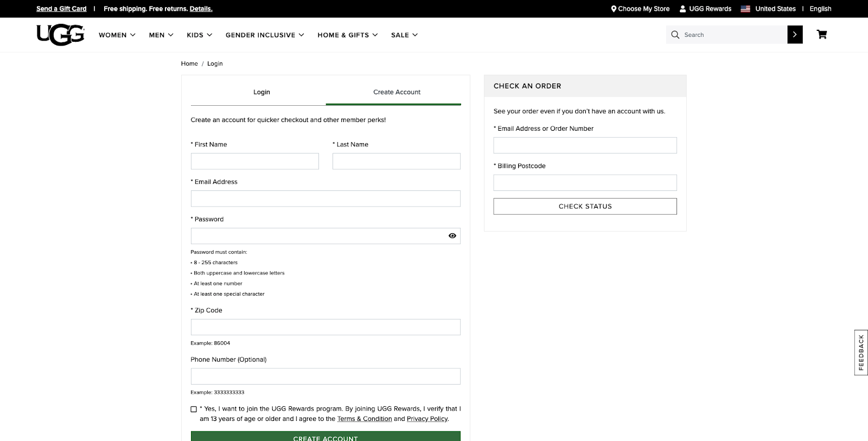Expand the Sale menu

tap(405, 35)
